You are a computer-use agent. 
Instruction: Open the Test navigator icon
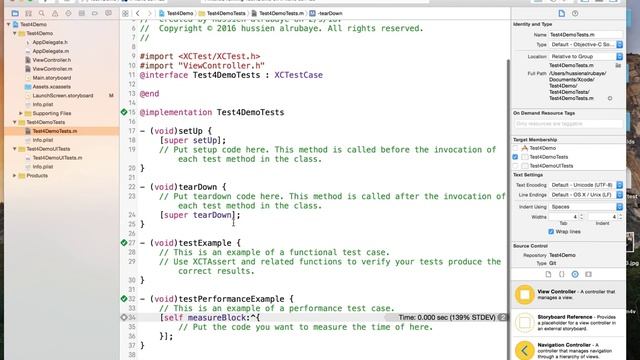[68, 13]
